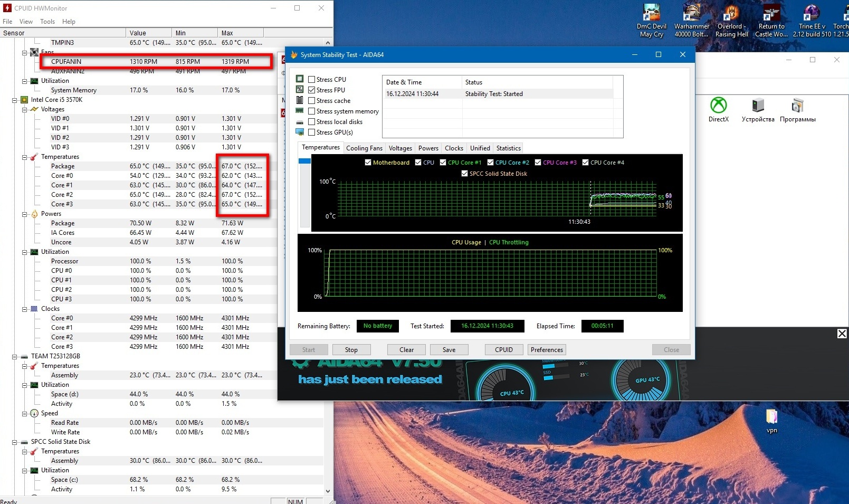This screenshot has height=504, width=849.
Task: Uncheck the CPU Core #3 graph checkbox
Action: (538, 163)
